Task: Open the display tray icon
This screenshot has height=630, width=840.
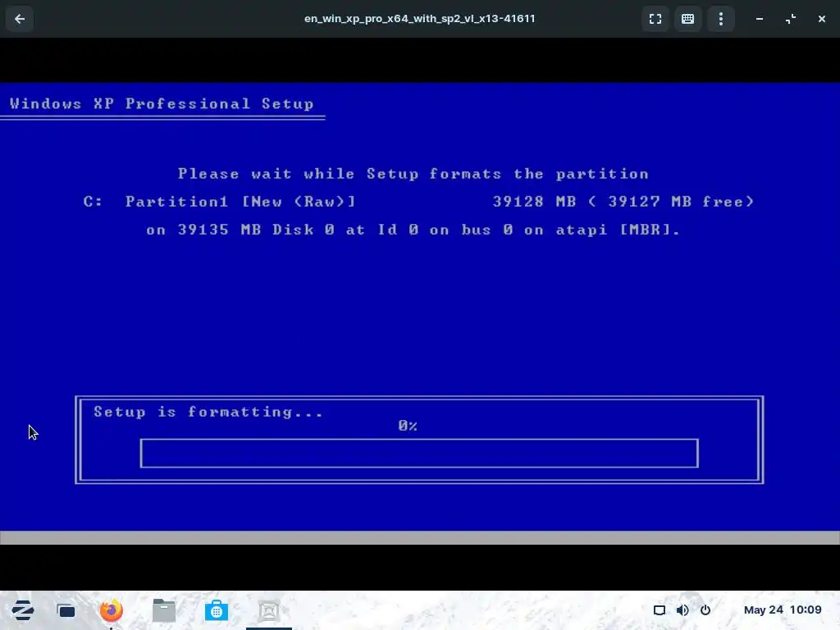Action: coord(660,610)
